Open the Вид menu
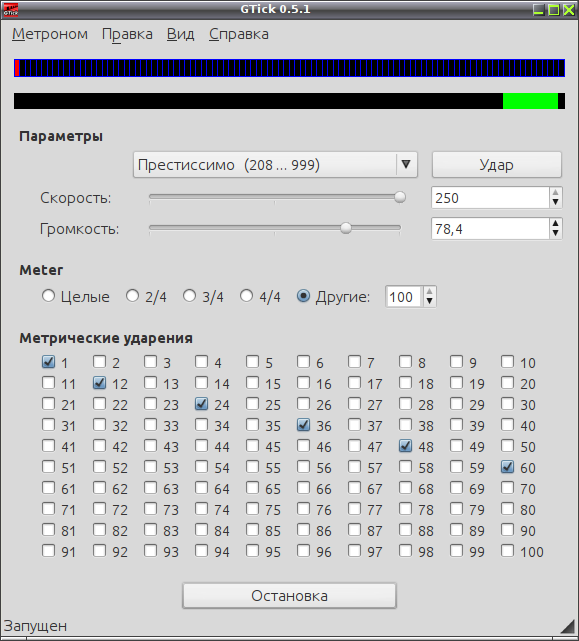The height and width of the screenshot is (641, 579). pos(180,34)
